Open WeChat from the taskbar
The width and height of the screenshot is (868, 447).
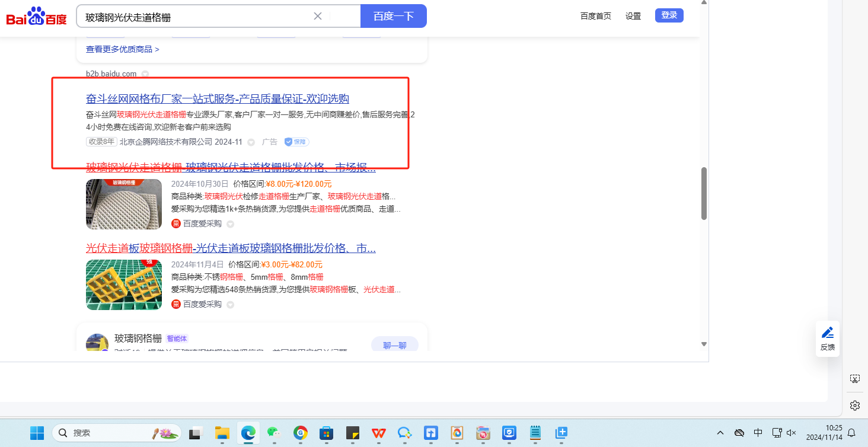click(273, 433)
